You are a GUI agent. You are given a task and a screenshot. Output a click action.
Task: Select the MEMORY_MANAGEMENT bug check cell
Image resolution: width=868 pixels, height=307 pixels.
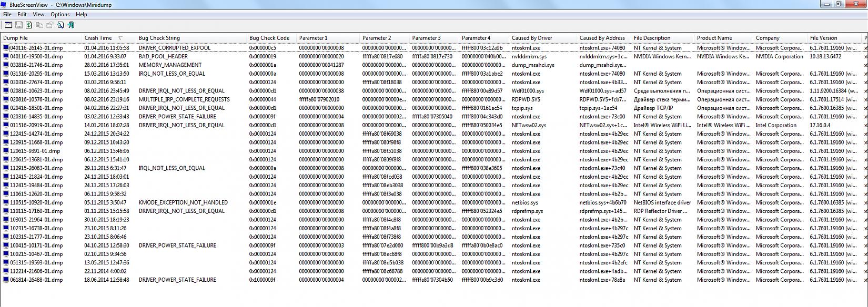(x=170, y=65)
